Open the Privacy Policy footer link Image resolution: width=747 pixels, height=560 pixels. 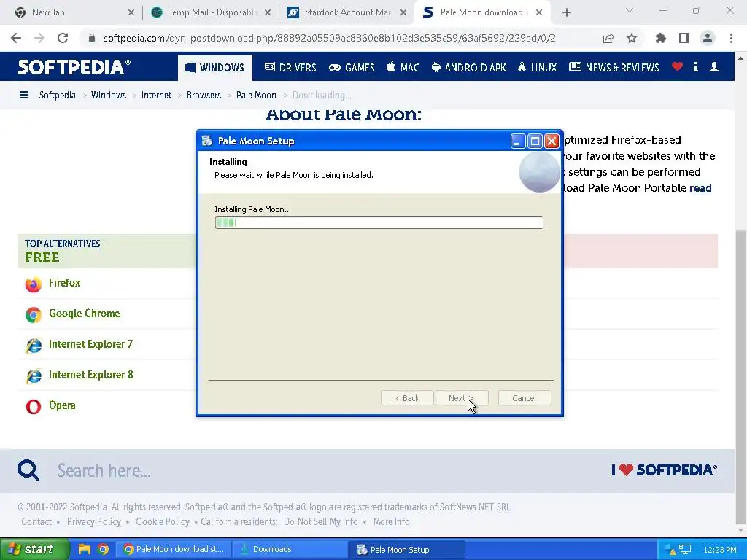(x=94, y=521)
